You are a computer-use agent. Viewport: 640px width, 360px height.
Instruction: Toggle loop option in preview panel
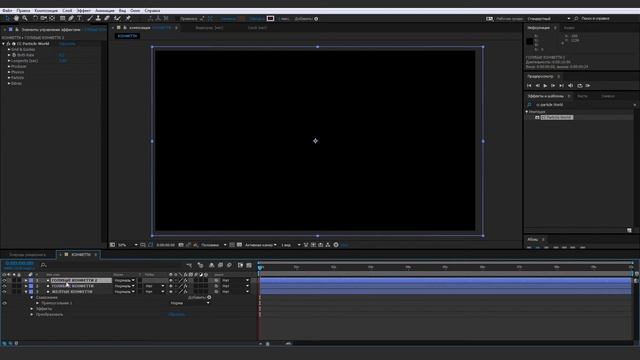tap(580, 86)
